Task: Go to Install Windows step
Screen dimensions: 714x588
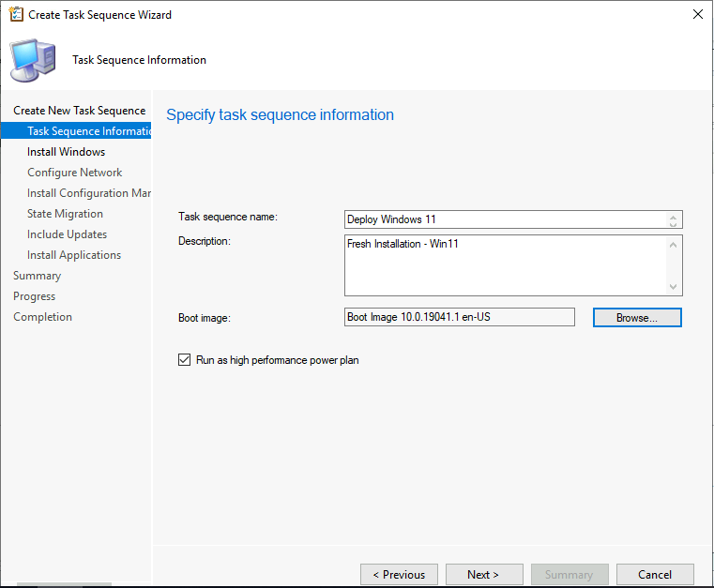Action: (66, 152)
